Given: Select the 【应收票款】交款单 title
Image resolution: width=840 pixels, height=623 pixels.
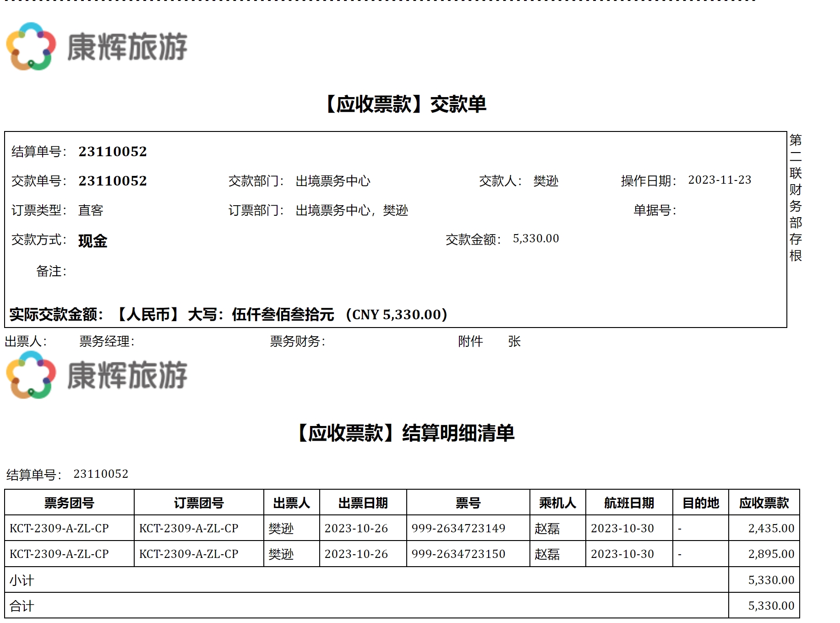Looking at the screenshot, I should [x=405, y=104].
